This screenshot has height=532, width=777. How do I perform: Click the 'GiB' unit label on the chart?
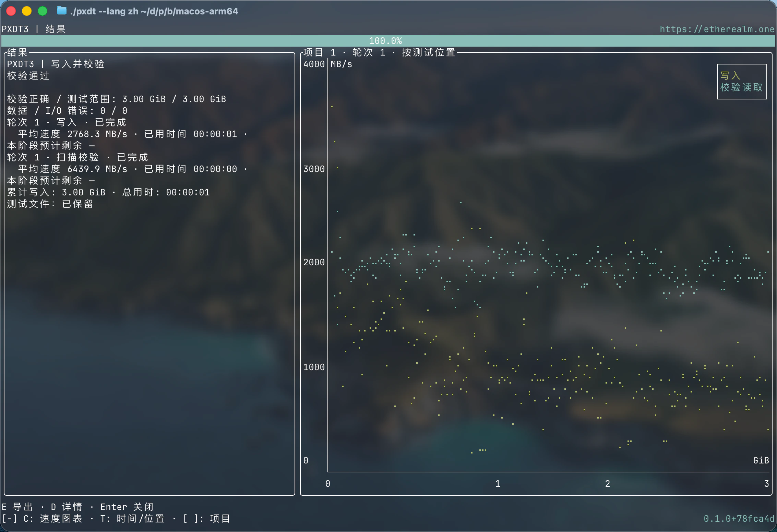point(761,460)
